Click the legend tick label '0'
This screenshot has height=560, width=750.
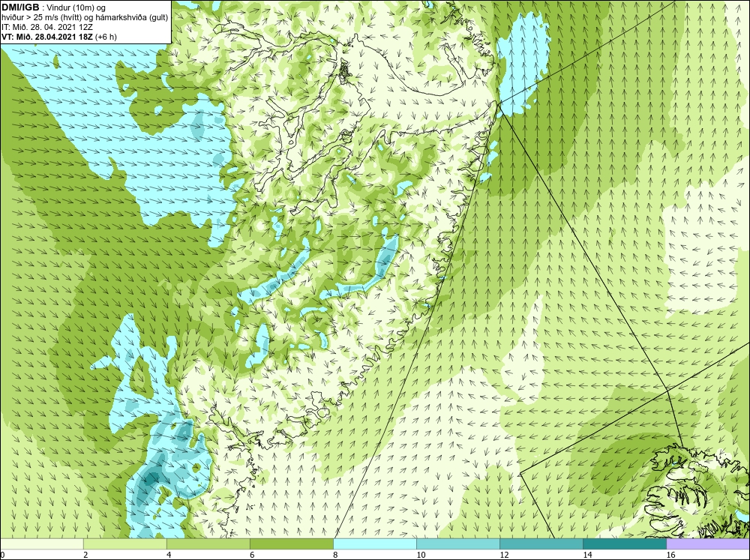(x=2, y=555)
